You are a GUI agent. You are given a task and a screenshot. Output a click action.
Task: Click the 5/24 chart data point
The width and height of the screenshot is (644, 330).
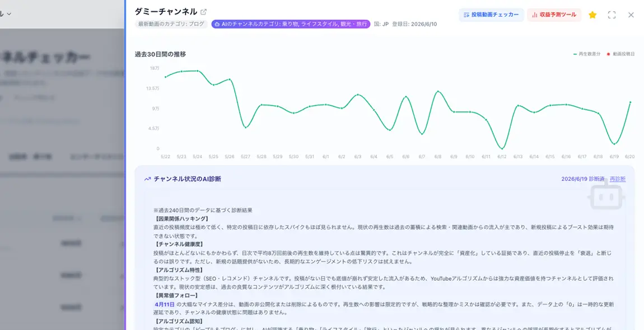click(x=198, y=71)
